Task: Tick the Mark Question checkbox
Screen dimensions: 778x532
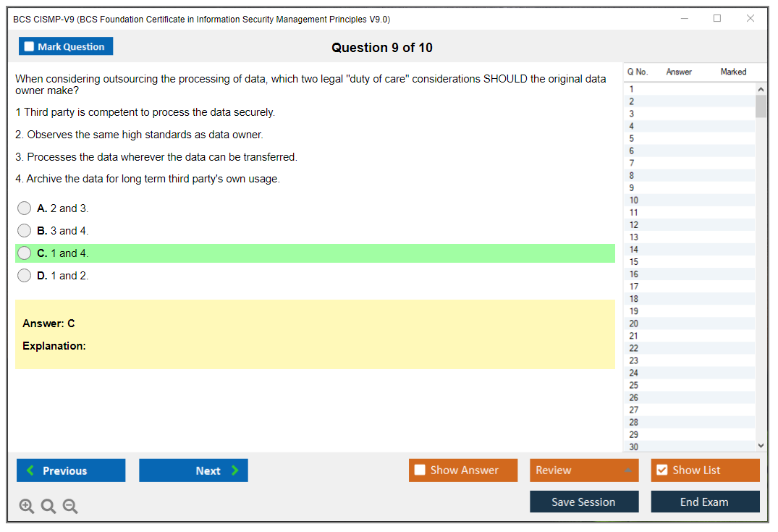Action: point(30,46)
